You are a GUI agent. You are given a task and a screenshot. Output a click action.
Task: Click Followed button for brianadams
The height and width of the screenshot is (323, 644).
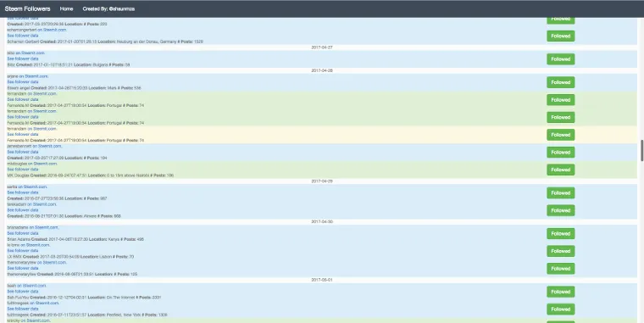pyautogui.click(x=561, y=233)
